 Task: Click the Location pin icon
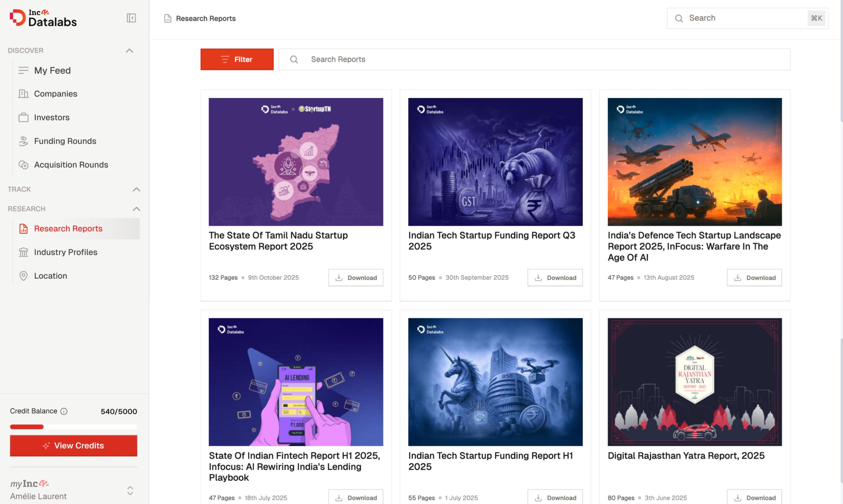point(23,276)
